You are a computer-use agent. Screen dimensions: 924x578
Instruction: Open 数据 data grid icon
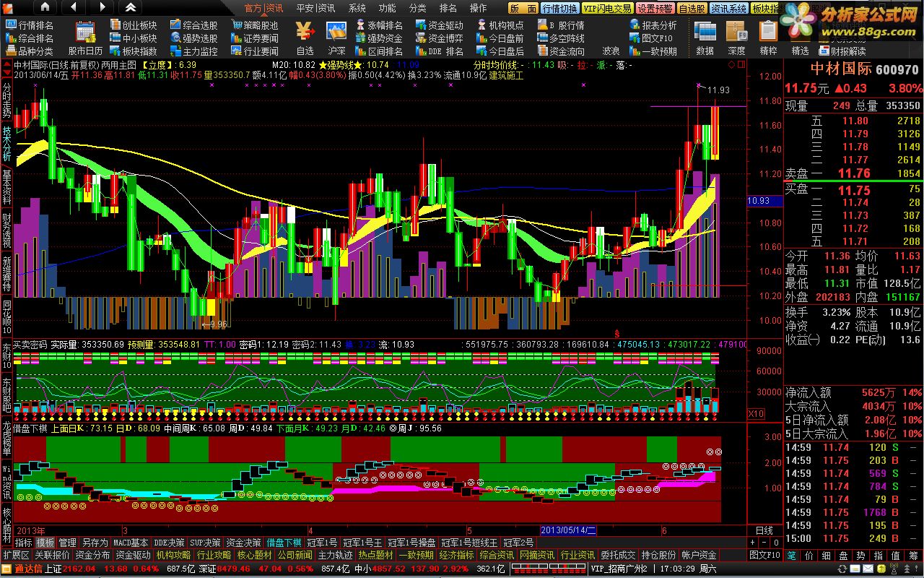[x=705, y=38]
